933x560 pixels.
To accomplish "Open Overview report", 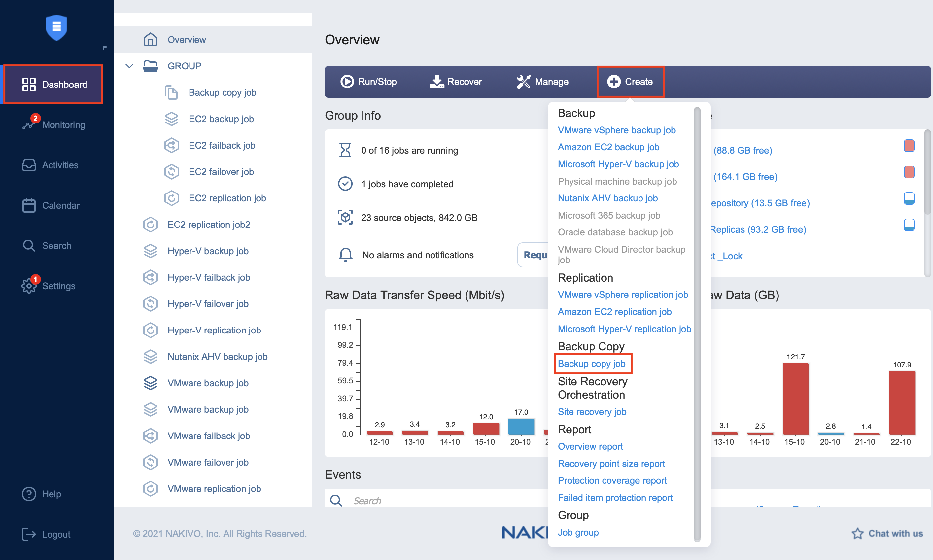I will pos(590,446).
